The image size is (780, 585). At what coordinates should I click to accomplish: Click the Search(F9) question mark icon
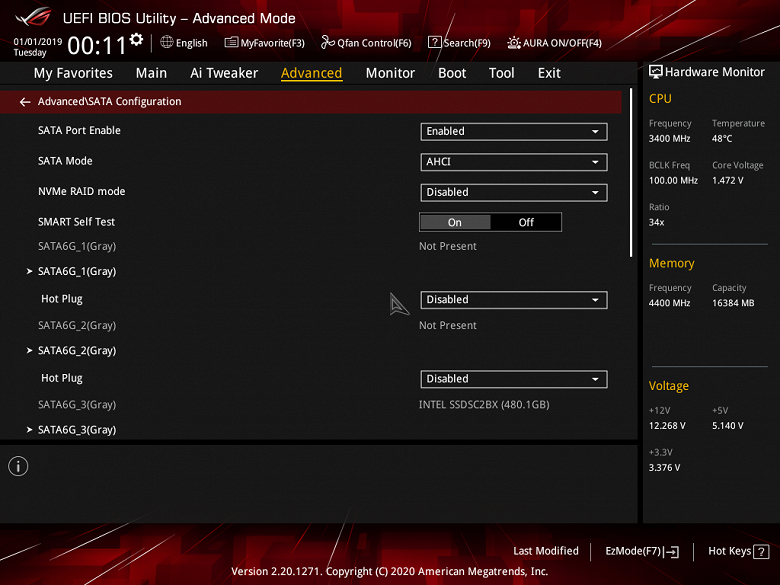[x=434, y=42]
